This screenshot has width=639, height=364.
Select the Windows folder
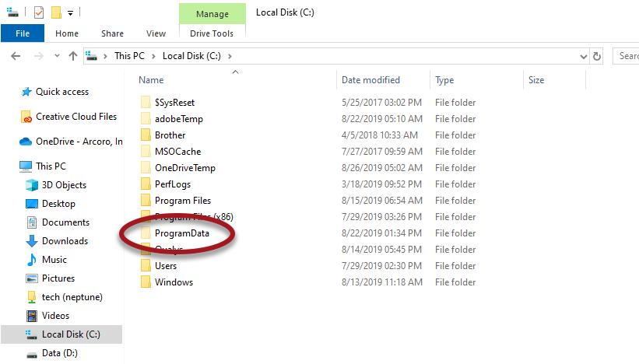pos(174,282)
